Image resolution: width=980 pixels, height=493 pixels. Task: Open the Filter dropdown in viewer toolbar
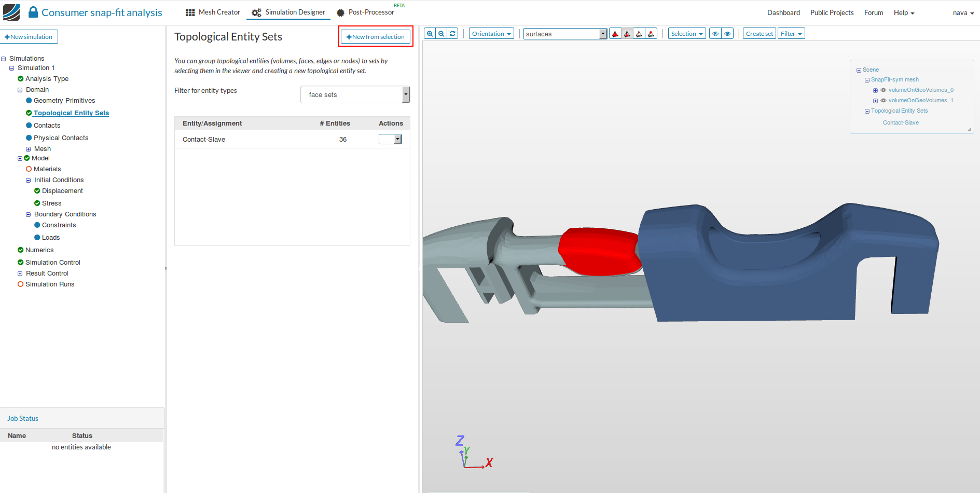791,34
